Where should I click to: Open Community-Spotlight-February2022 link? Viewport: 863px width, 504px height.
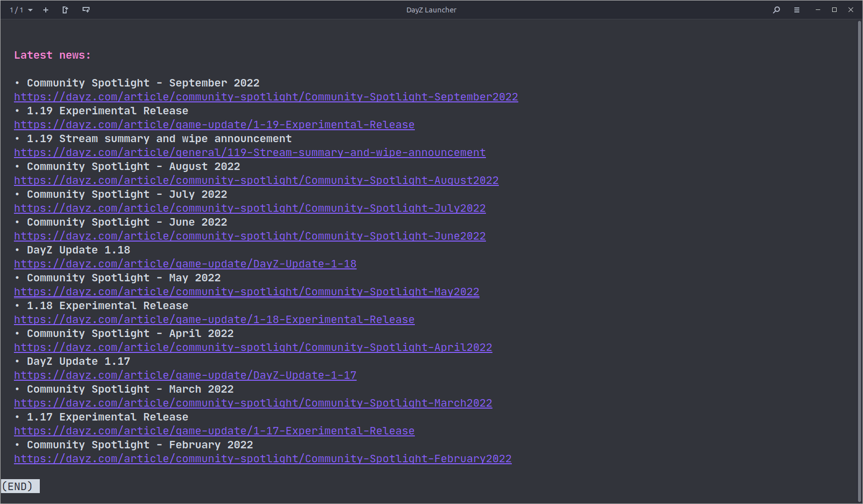coord(263,459)
